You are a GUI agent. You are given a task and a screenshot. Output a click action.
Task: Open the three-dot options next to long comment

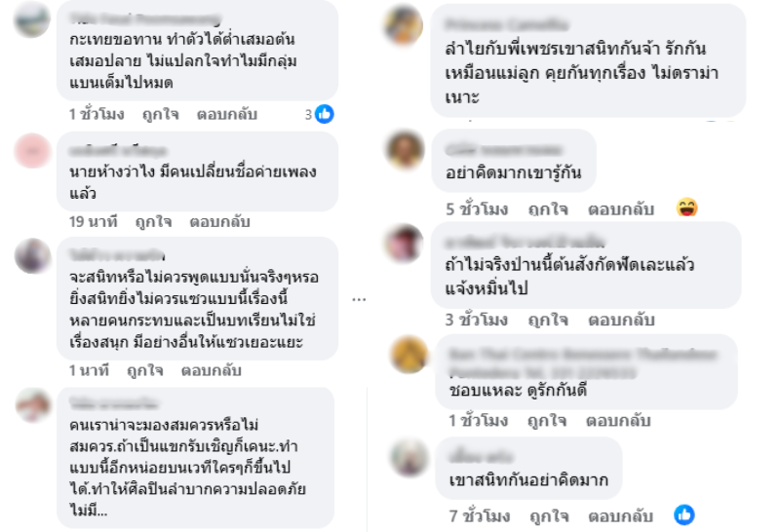(x=359, y=299)
